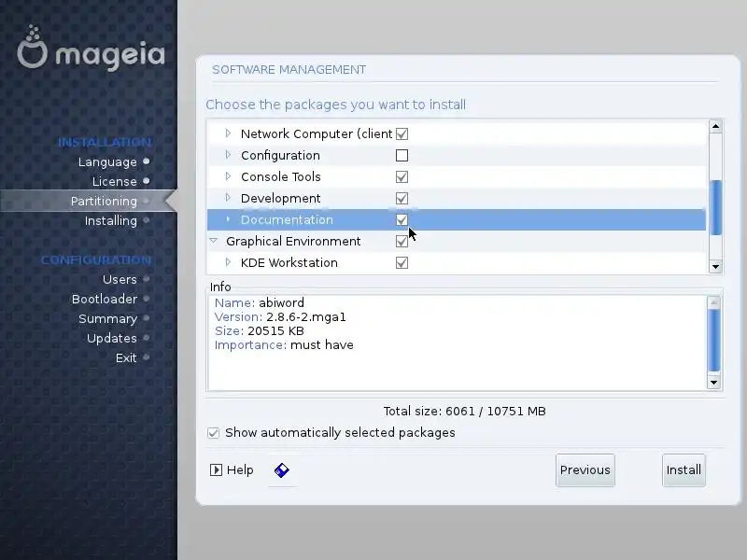Select the Configuration row label
Image resolution: width=747 pixels, height=560 pixels.
pyautogui.click(x=280, y=156)
